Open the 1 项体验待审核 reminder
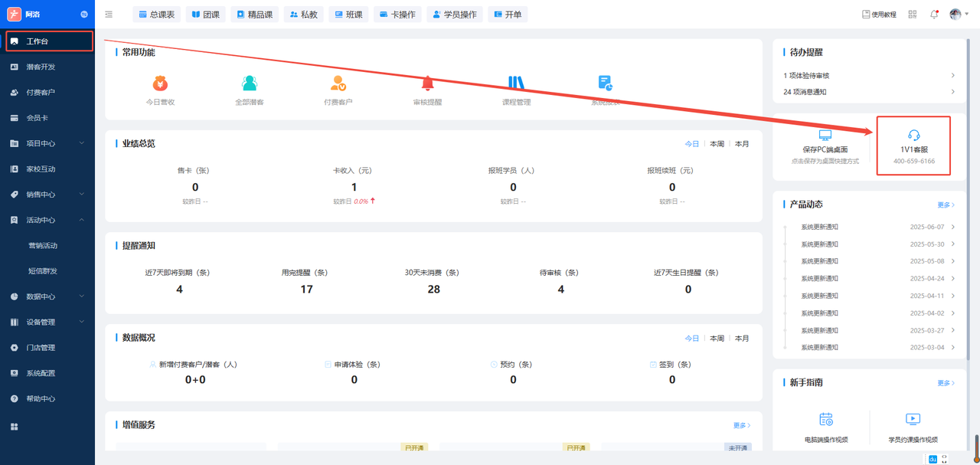 point(869,76)
